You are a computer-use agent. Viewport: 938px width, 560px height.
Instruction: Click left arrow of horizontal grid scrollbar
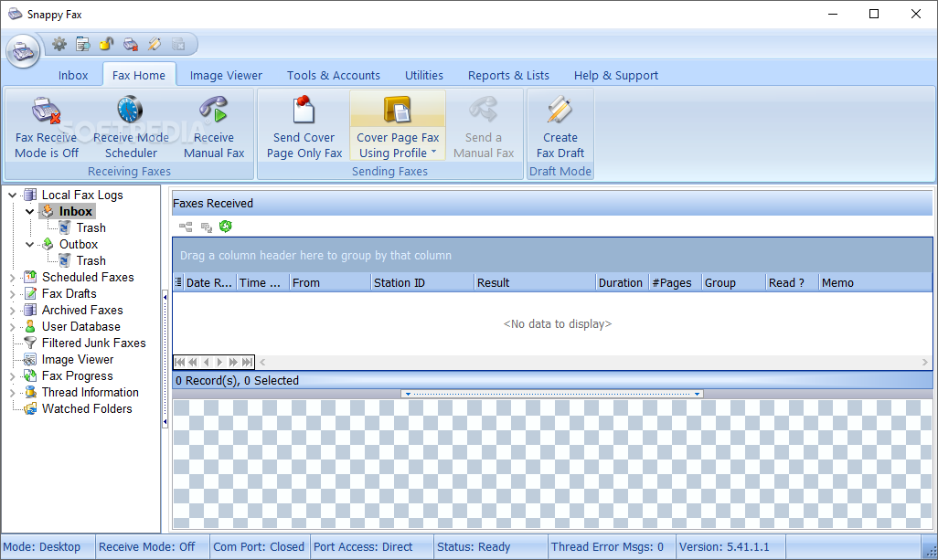[x=262, y=362]
